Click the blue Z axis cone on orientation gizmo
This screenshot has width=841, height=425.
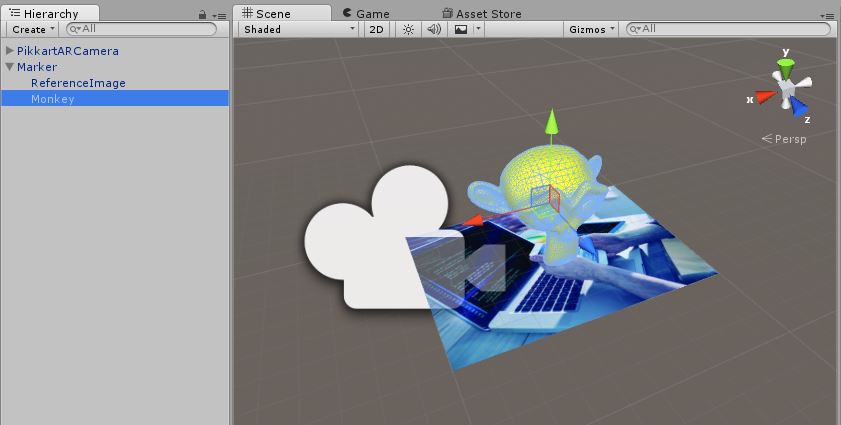coord(799,106)
